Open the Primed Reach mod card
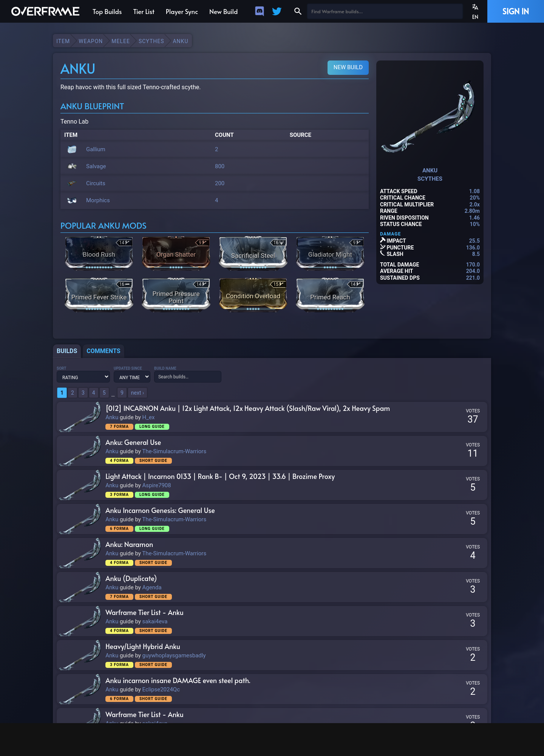The width and height of the screenshot is (544, 756). click(x=330, y=294)
